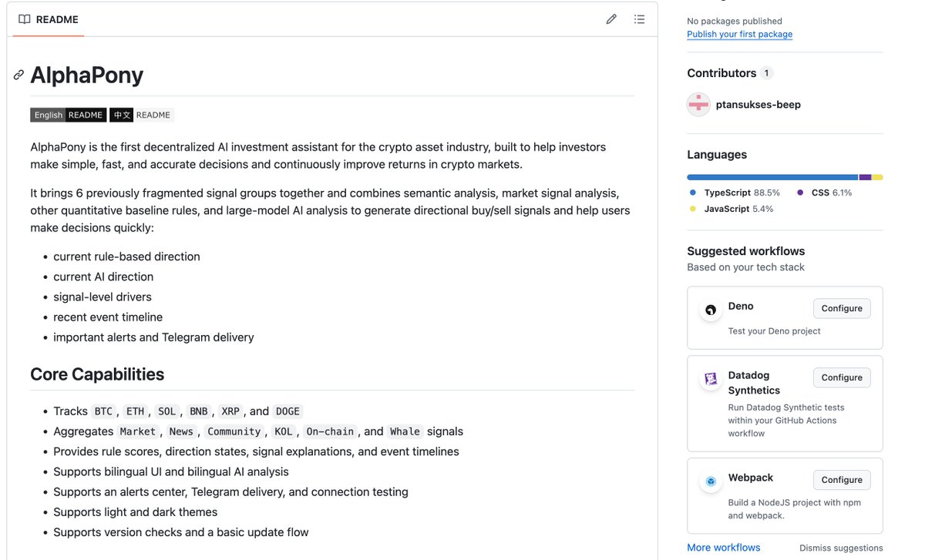Click the XRP code tag

(230, 411)
